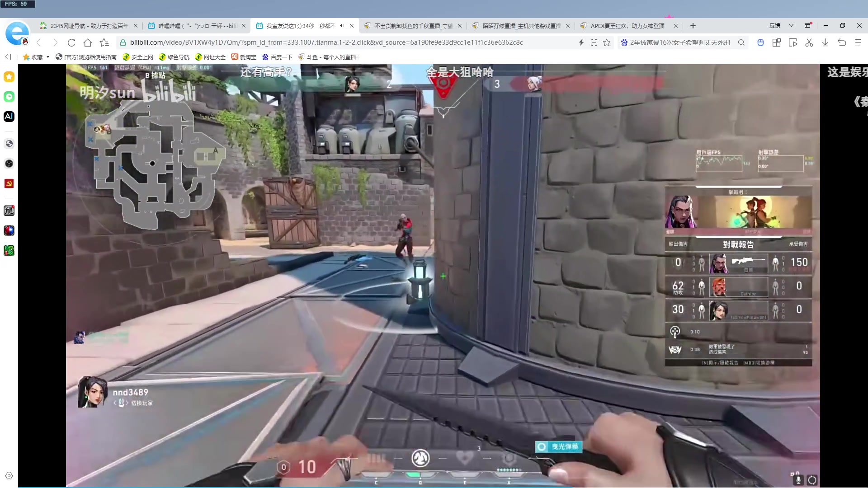
Task: Close the 2345网址导航 tab
Action: tap(136, 26)
